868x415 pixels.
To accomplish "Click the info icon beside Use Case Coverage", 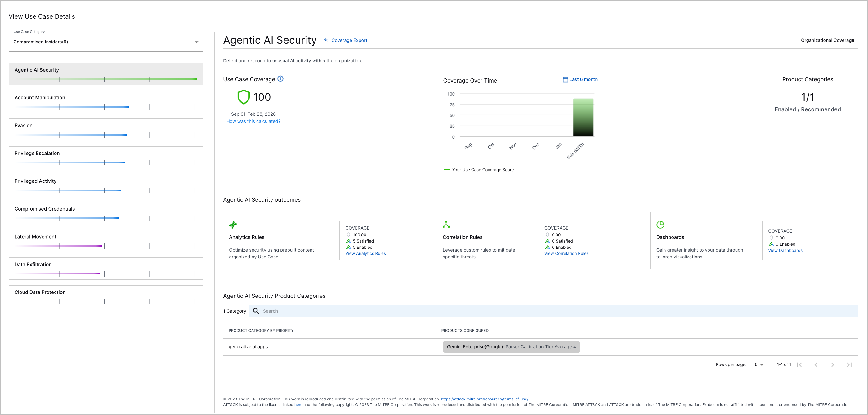I will click(281, 78).
